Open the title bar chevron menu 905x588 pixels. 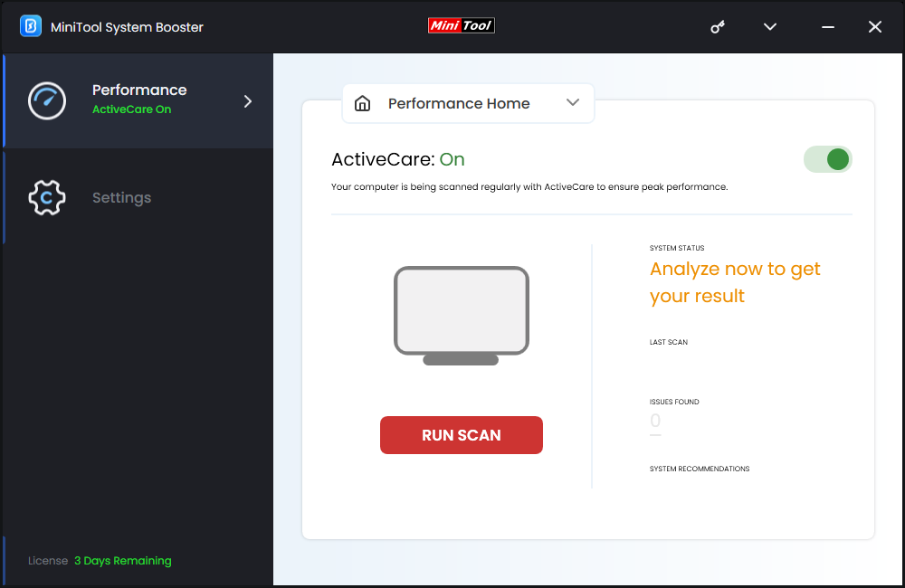click(x=769, y=27)
